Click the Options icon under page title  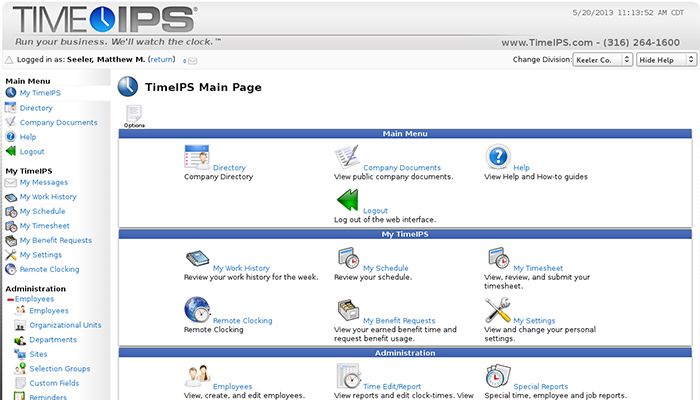tap(134, 115)
